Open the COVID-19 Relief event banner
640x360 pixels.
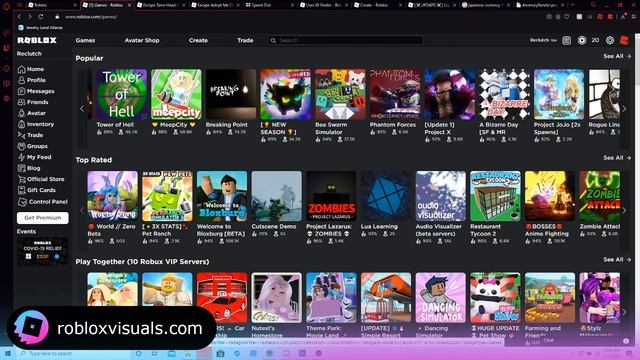point(42,251)
